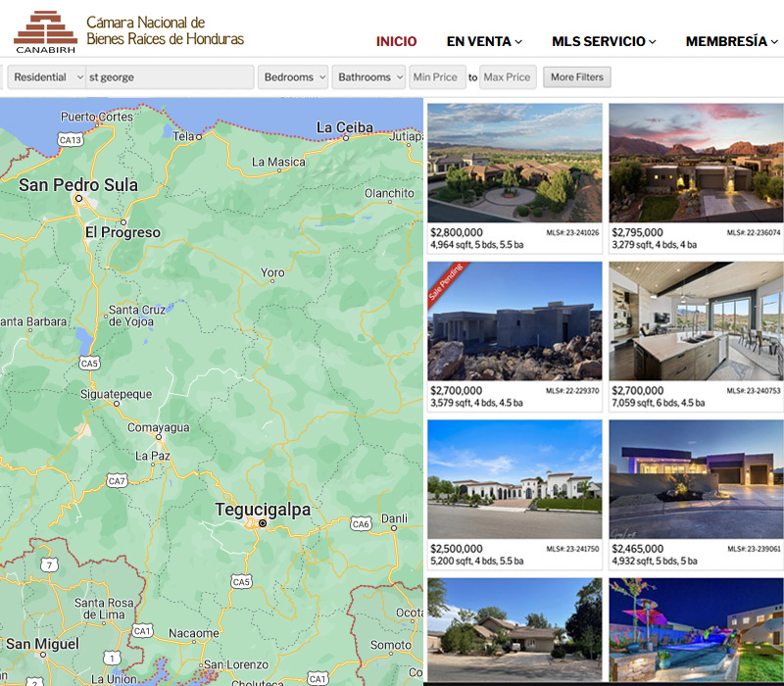Open the MLS SERVICIO menu
Screen dimensions: 784x686
click(x=604, y=41)
